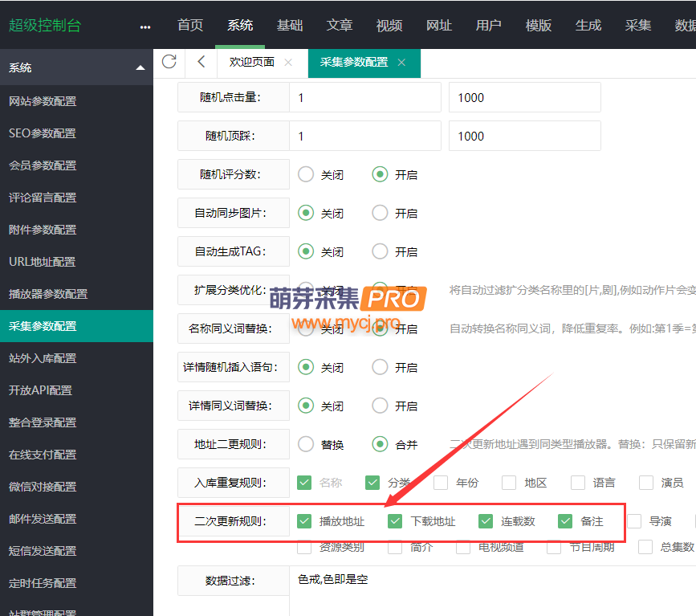Click the 随机顶踩 maximum input field
This screenshot has height=616, width=696.
coord(525,136)
